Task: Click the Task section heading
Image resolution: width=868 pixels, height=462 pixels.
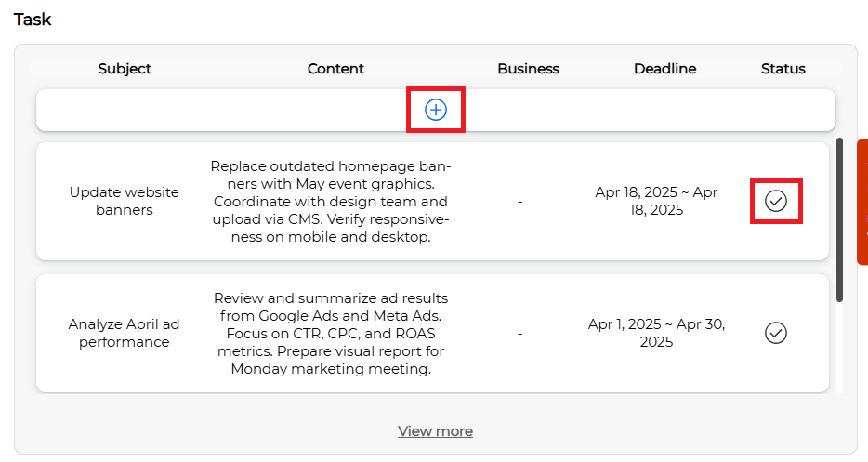Action: coord(33,20)
